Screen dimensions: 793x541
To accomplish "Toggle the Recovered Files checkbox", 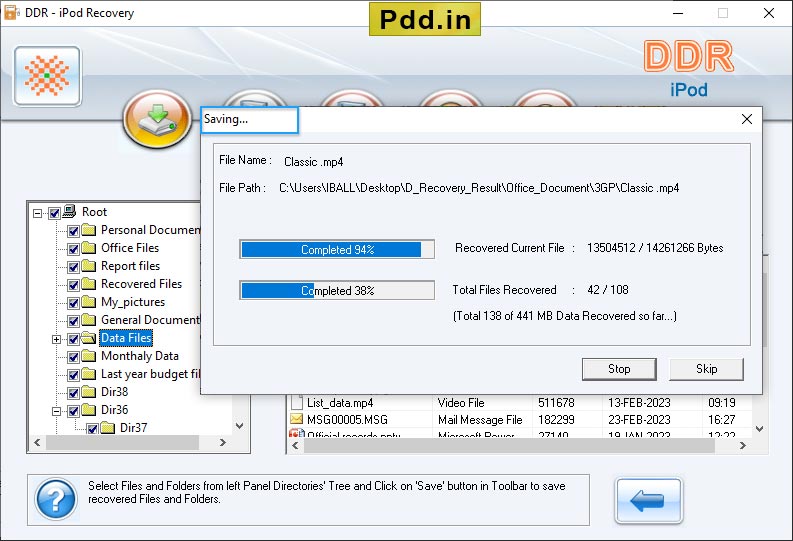I will [73, 285].
